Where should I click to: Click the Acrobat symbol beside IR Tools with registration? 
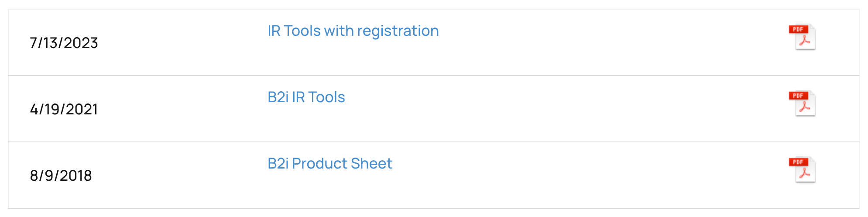pyautogui.click(x=805, y=41)
